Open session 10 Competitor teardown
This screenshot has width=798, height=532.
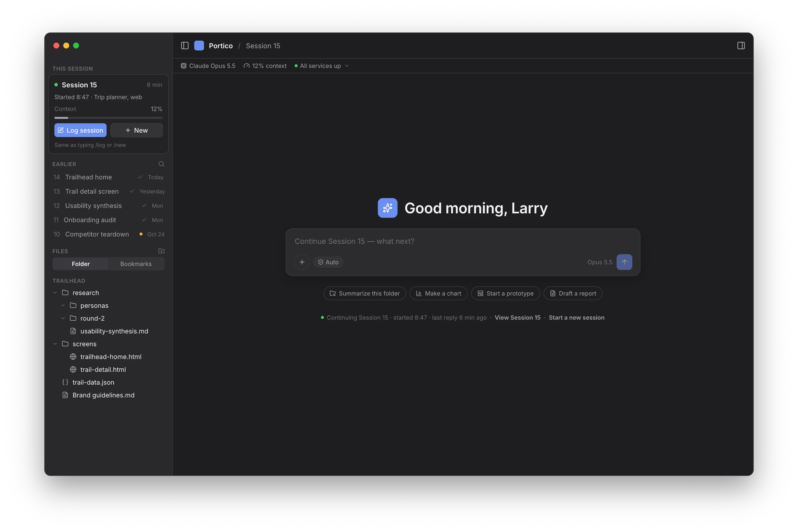click(x=109, y=234)
